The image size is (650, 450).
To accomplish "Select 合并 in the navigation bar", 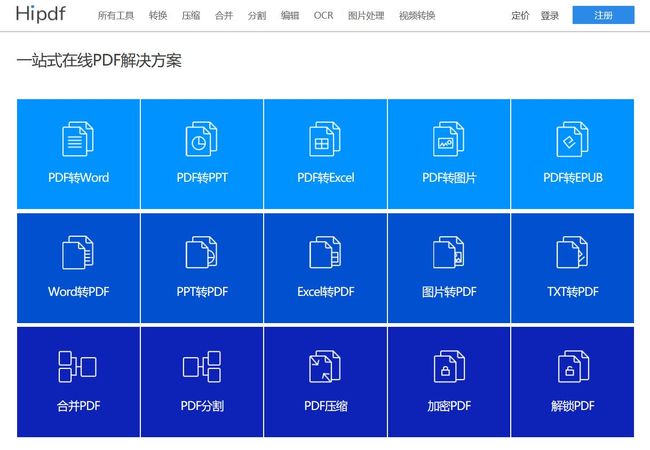I will (224, 16).
